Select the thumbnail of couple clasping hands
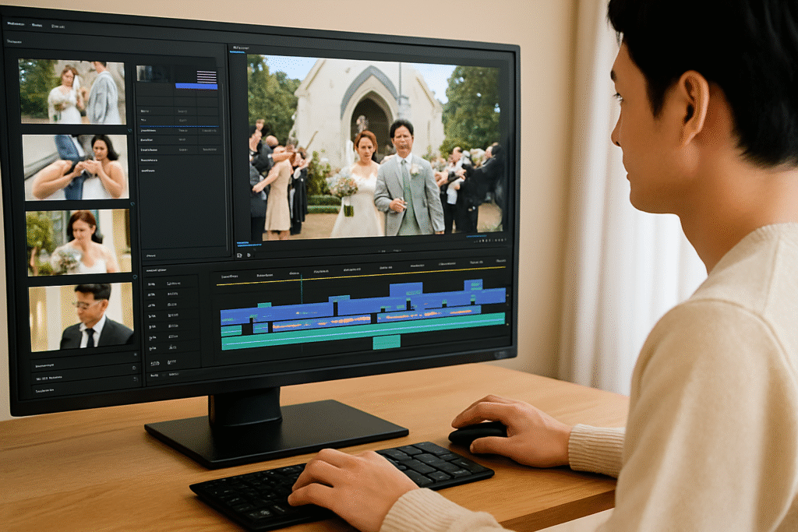This screenshot has height=532, width=798. [x=76, y=167]
